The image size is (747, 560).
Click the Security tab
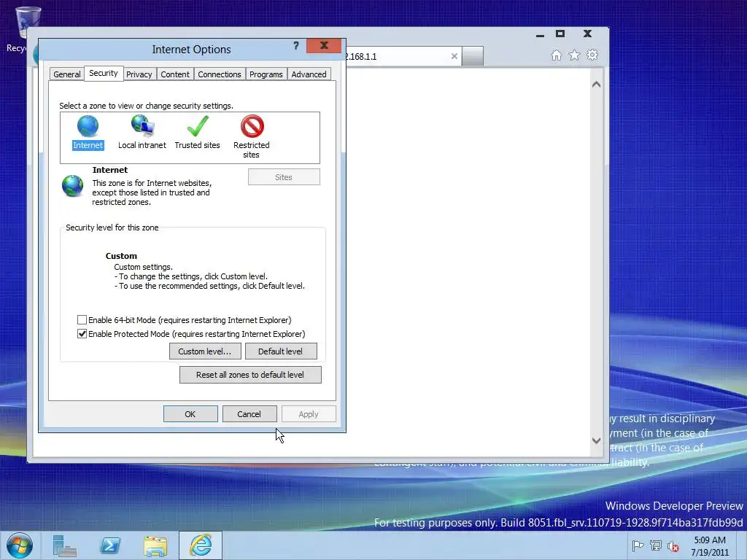point(104,74)
